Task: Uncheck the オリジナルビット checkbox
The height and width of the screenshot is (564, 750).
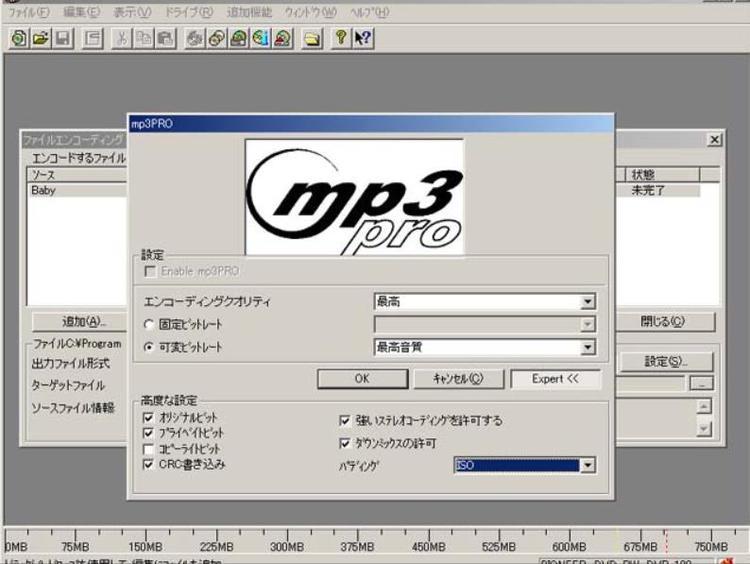Action: click(148, 418)
